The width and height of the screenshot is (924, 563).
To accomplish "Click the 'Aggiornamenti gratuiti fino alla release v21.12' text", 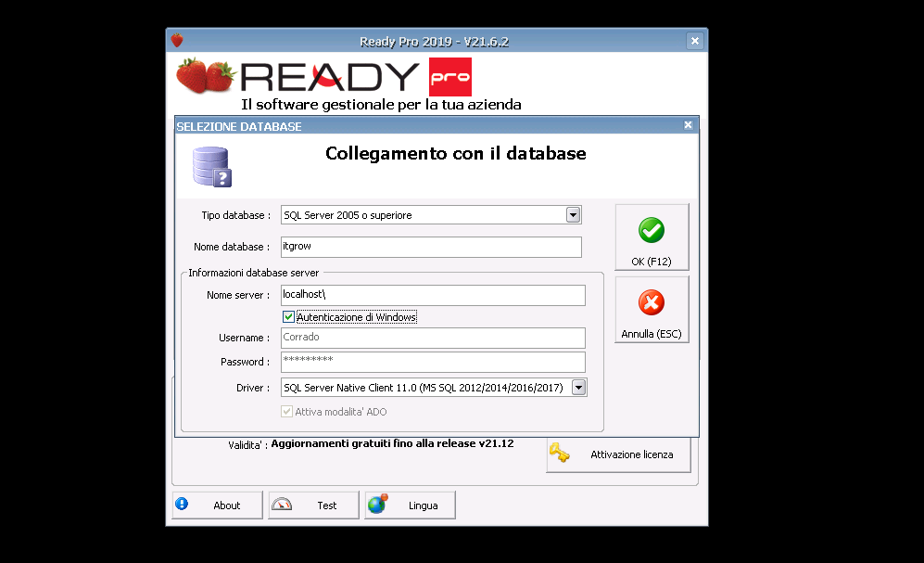I will point(392,443).
